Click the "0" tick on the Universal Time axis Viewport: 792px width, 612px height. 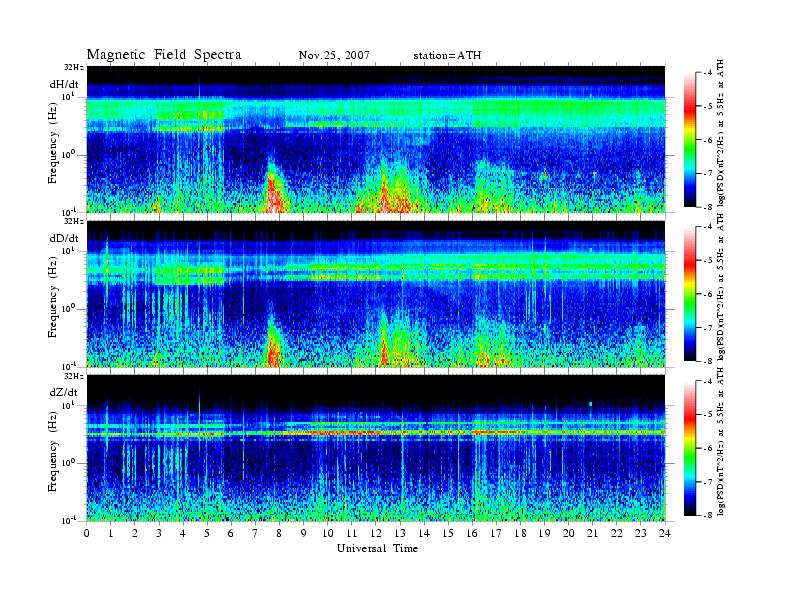87,534
